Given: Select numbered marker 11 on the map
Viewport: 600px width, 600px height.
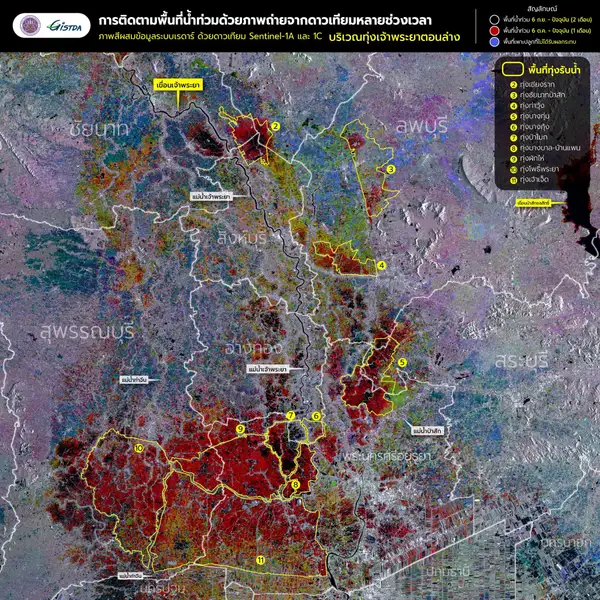Looking at the screenshot, I should [261, 560].
